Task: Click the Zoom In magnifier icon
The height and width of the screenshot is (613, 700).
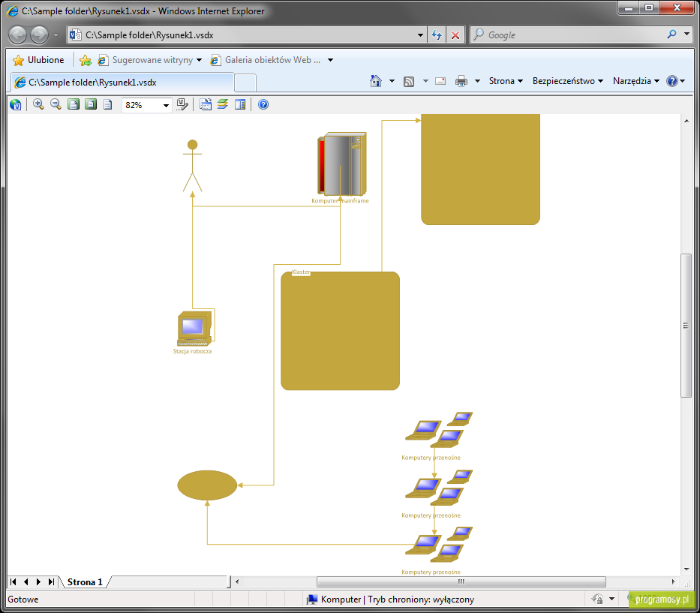Action: pyautogui.click(x=38, y=104)
